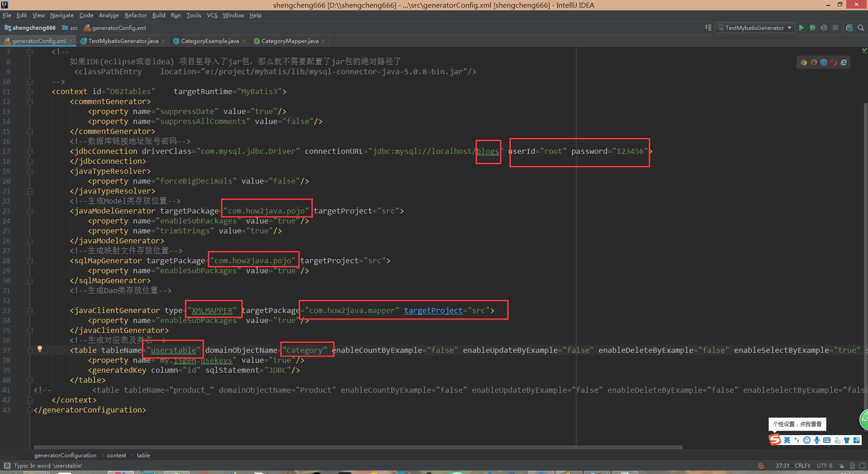Switch to CategoryMapper.java tab
Viewport: 868px width, 474px height.
(x=290, y=41)
